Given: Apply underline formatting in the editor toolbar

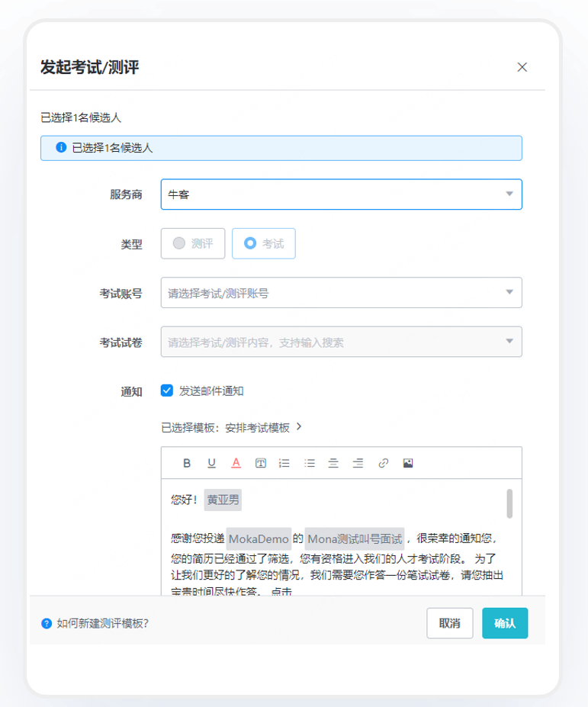Looking at the screenshot, I should (x=211, y=463).
